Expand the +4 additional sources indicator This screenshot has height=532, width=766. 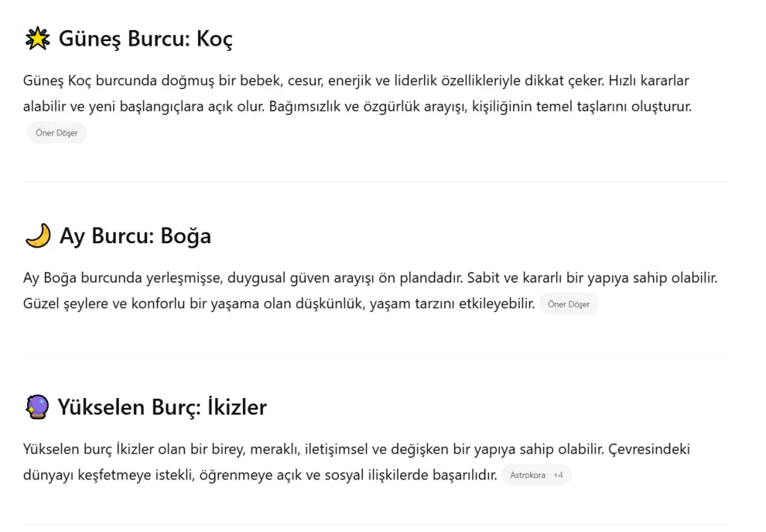[558, 475]
